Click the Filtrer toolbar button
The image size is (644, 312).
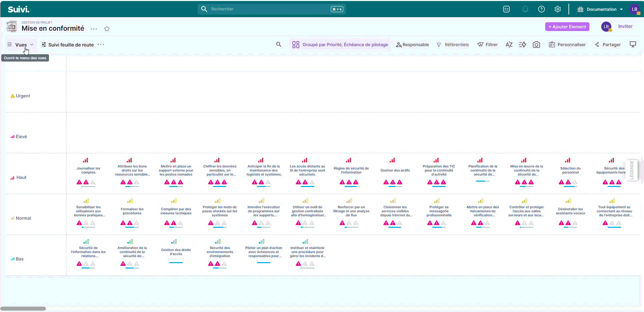click(488, 45)
